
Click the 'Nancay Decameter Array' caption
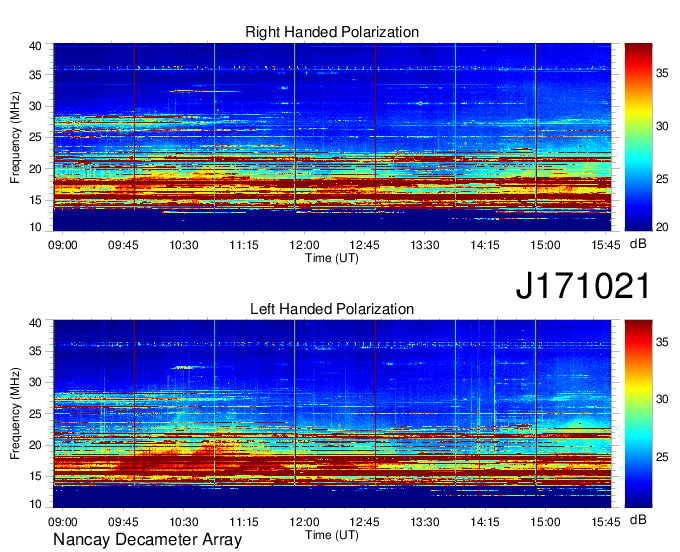coord(147,539)
